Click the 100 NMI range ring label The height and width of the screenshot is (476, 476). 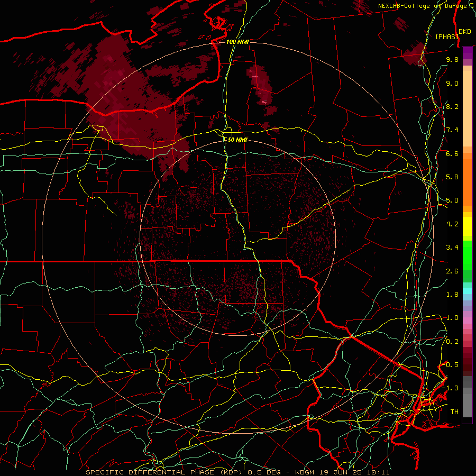(x=237, y=42)
